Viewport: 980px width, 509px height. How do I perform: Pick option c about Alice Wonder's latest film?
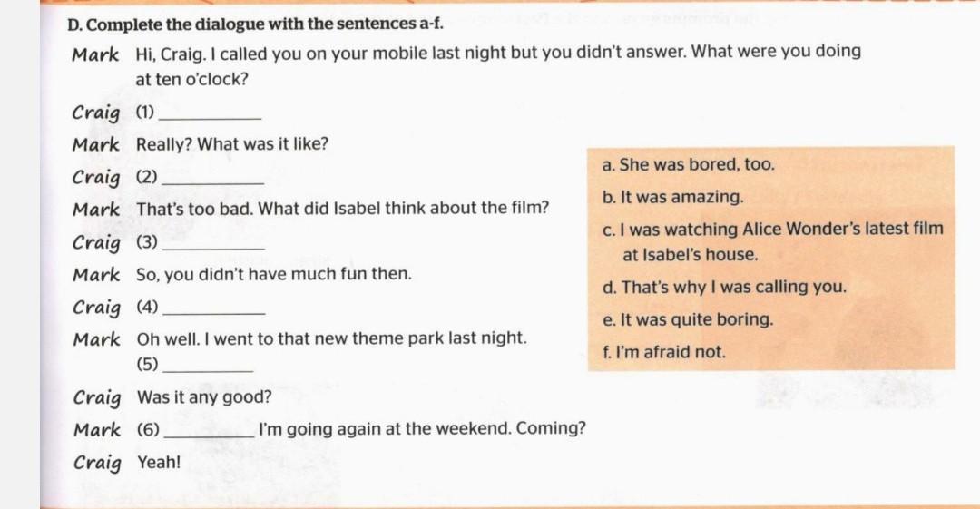point(772,230)
